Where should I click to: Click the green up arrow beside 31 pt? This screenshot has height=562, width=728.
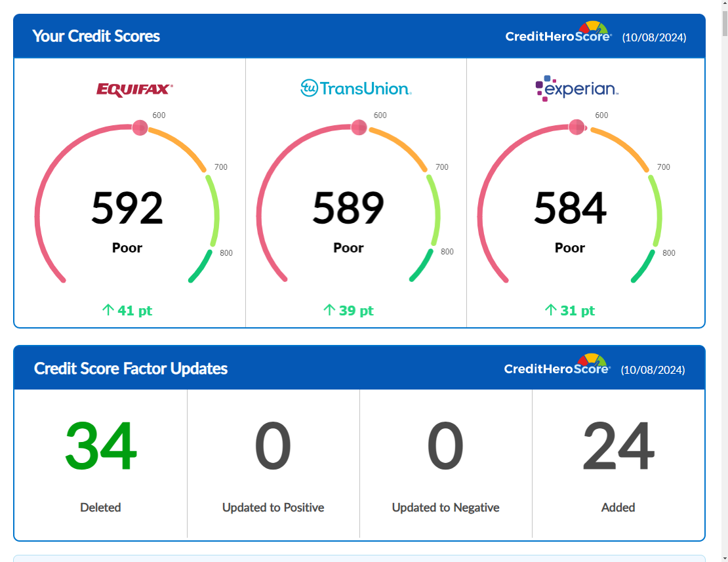click(551, 310)
